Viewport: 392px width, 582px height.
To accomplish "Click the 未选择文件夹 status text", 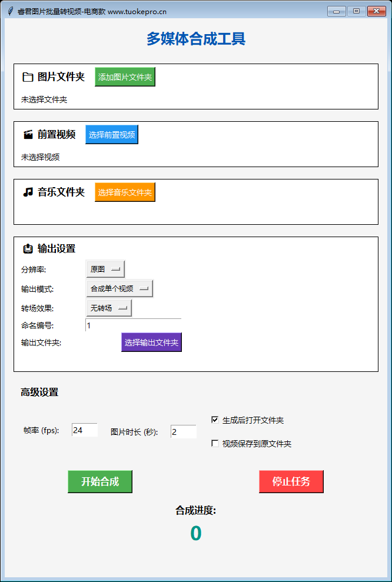I will 44,99.
